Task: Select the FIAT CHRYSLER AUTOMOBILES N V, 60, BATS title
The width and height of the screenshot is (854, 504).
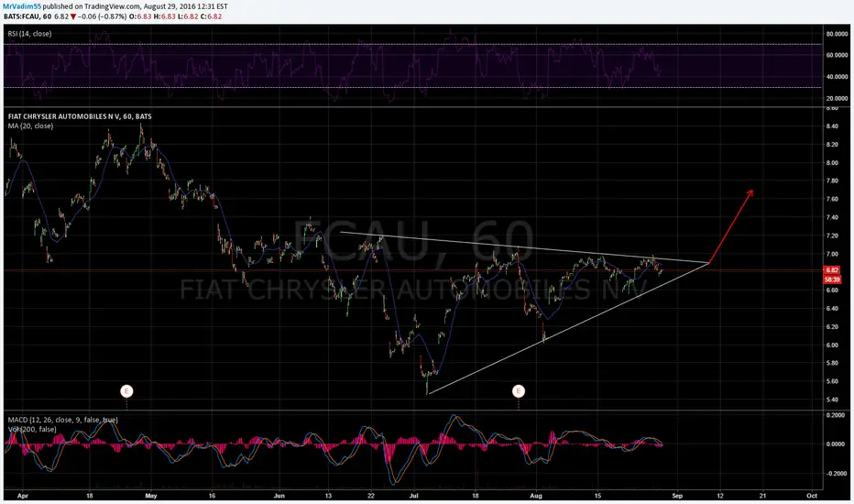Action: (80, 116)
